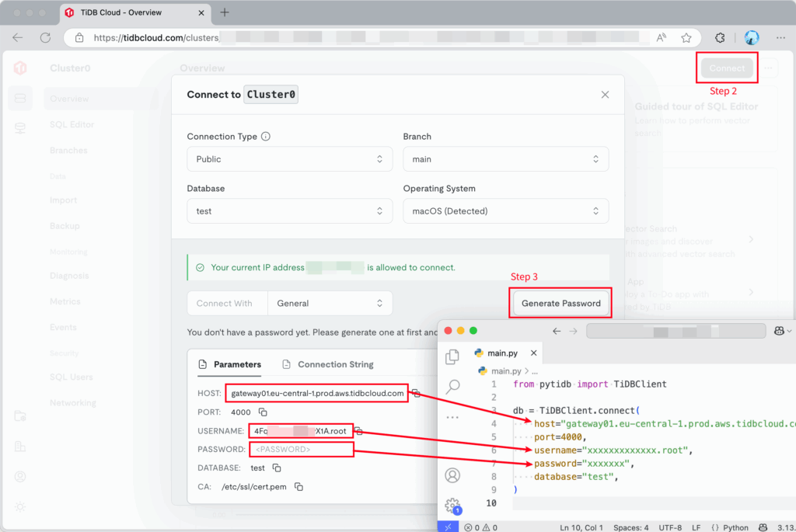
Task: View site security lock icon
Action: 79,37
